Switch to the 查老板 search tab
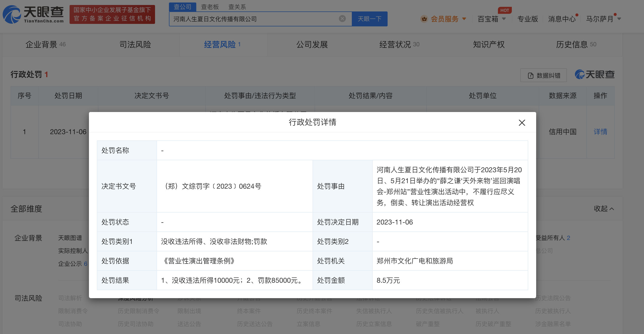644x334 pixels. pos(210,7)
